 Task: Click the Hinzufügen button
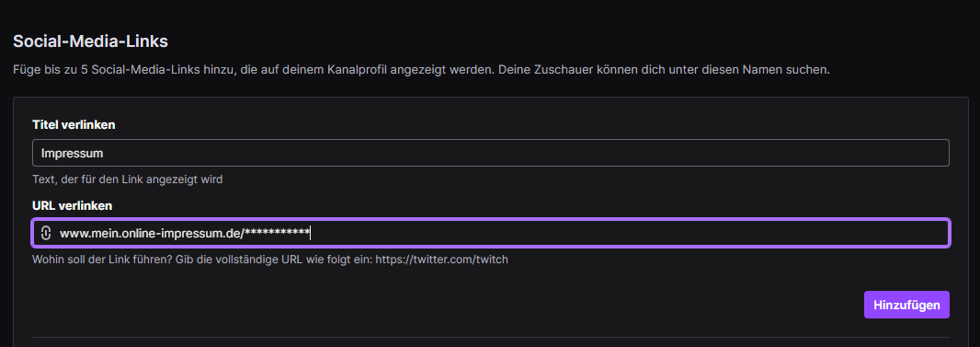(906, 305)
